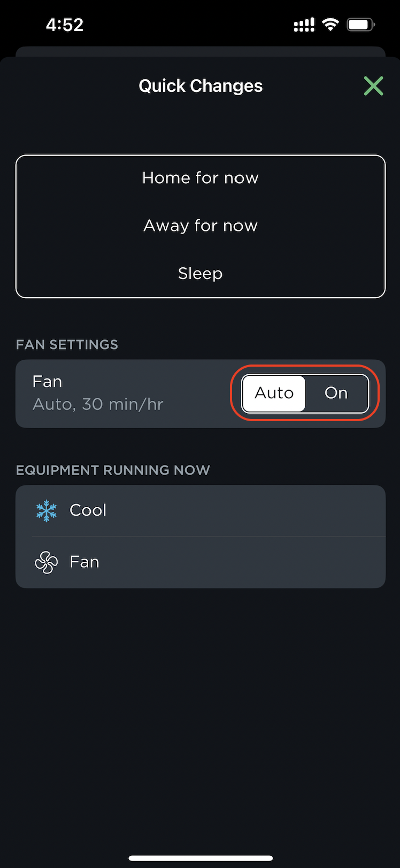400x868 pixels.
Task: Click the Fan blade icon under Equipment Running Now
Action: point(46,562)
